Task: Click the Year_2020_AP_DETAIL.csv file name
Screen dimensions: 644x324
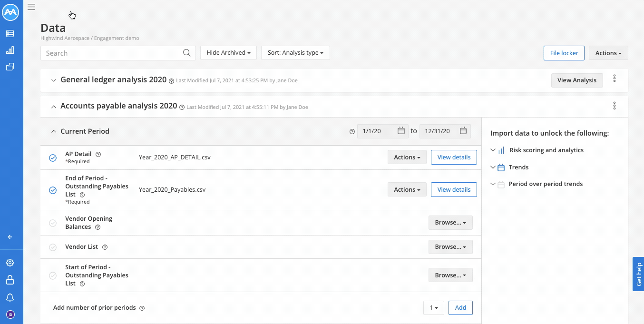Action: point(175,157)
